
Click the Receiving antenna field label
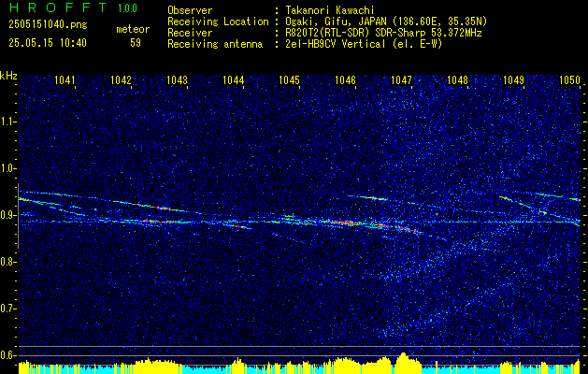point(215,44)
